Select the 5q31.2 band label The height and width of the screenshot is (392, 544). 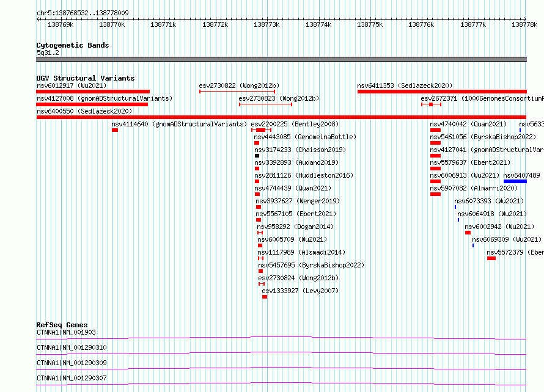click(48, 53)
